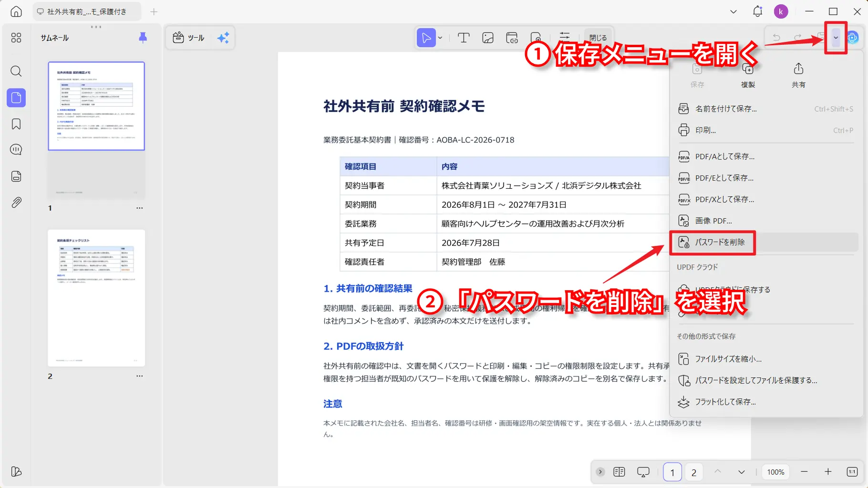
Task: Open the tab list chevron in title bar
Action: 734,12
